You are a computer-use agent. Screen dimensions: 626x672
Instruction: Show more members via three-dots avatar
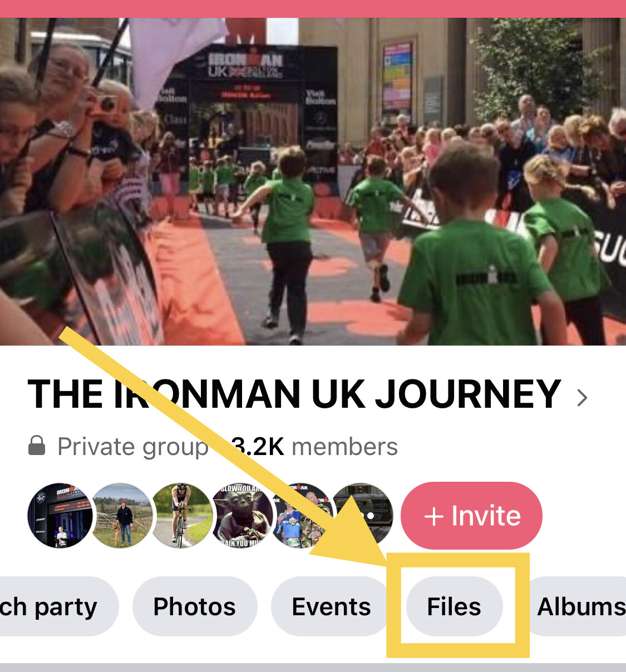tap(362, 516)
